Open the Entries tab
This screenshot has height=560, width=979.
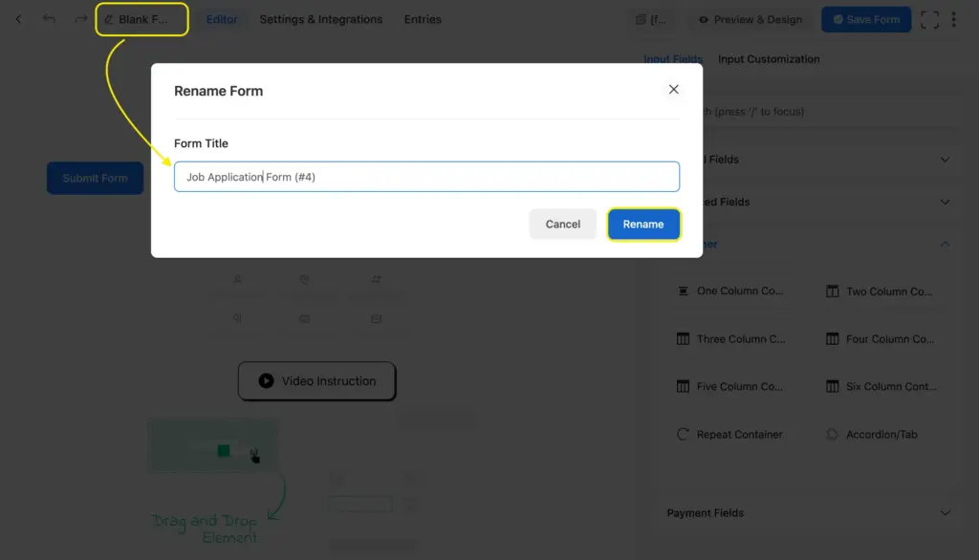[x=423, y=19]
